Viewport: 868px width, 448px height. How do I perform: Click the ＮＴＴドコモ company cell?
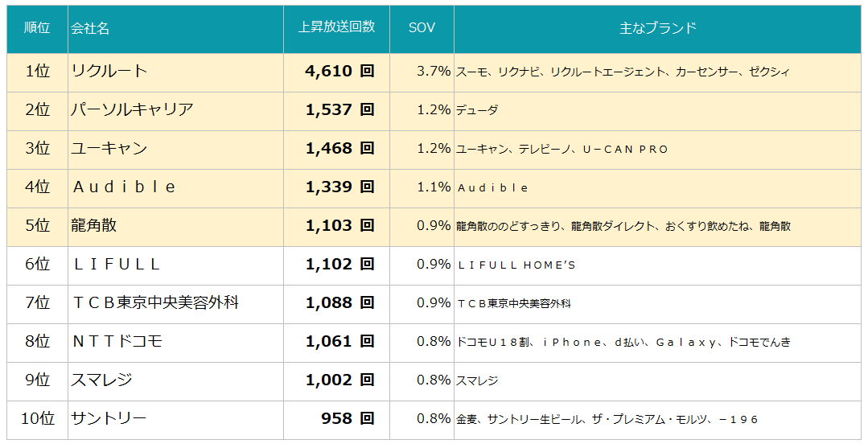coord(117,341)
